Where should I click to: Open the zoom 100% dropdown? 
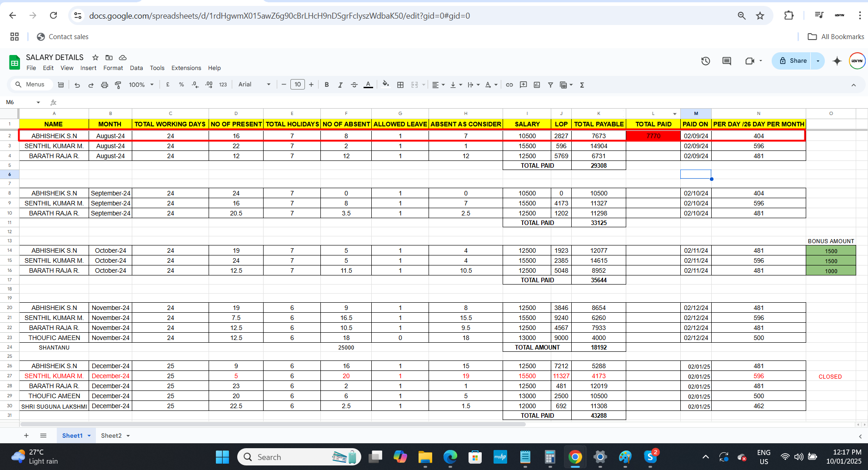pyautogui.click(x=141, y=85)
